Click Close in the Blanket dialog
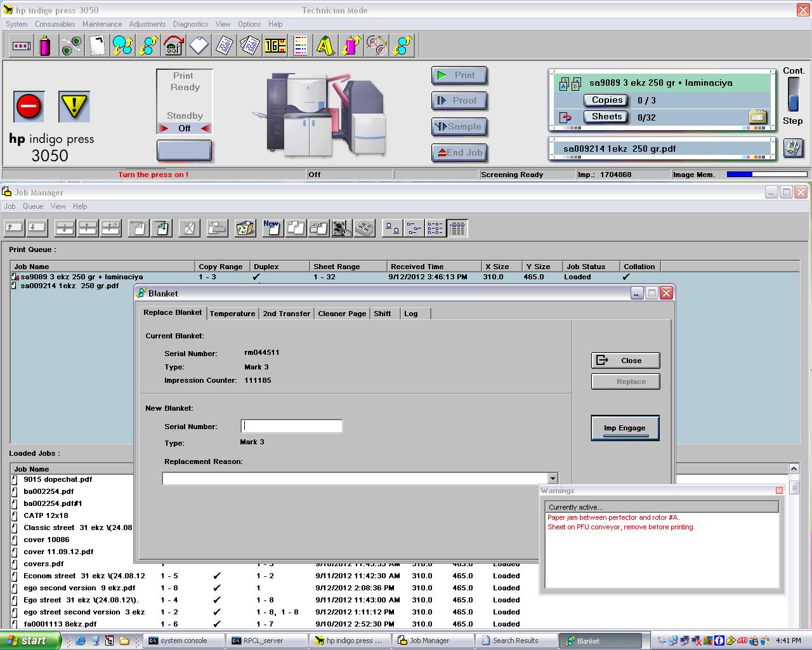The height and width of the screenshot is (650, 812). coord(625,361)
